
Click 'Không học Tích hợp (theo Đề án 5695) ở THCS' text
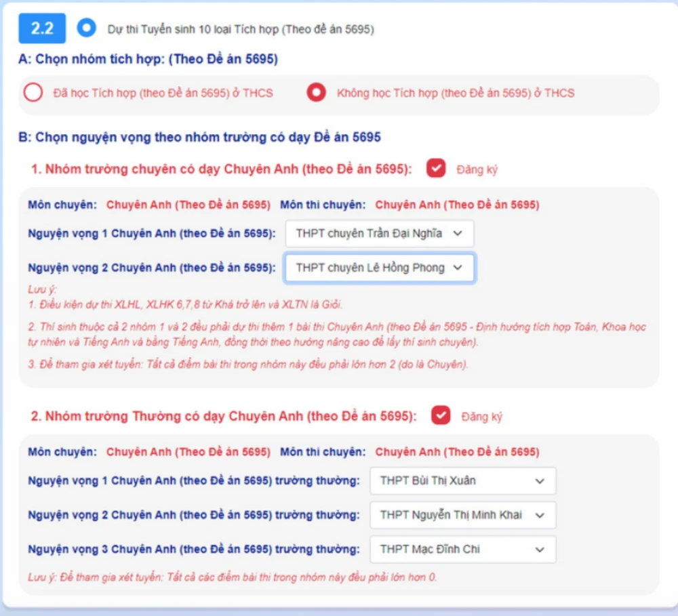tap(456, 93)
